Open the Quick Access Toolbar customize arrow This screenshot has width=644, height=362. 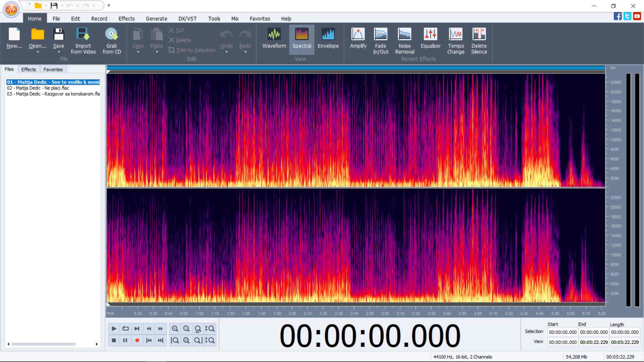(x=109, y=5)
